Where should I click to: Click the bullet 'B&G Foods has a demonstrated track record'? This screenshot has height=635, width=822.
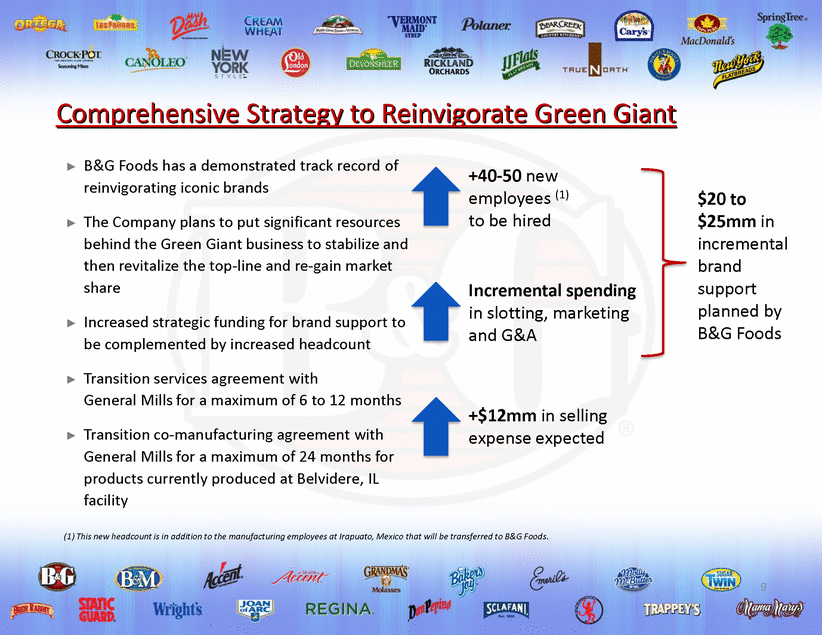tap(241, 177)
